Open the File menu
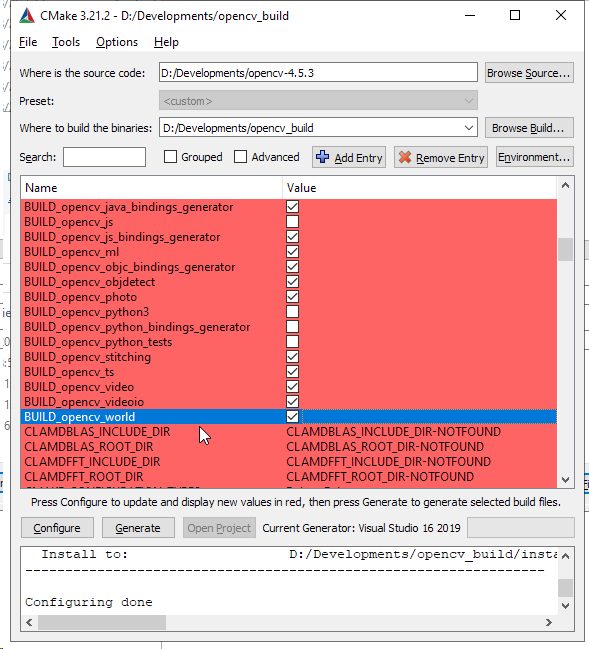 click(28, 42)
